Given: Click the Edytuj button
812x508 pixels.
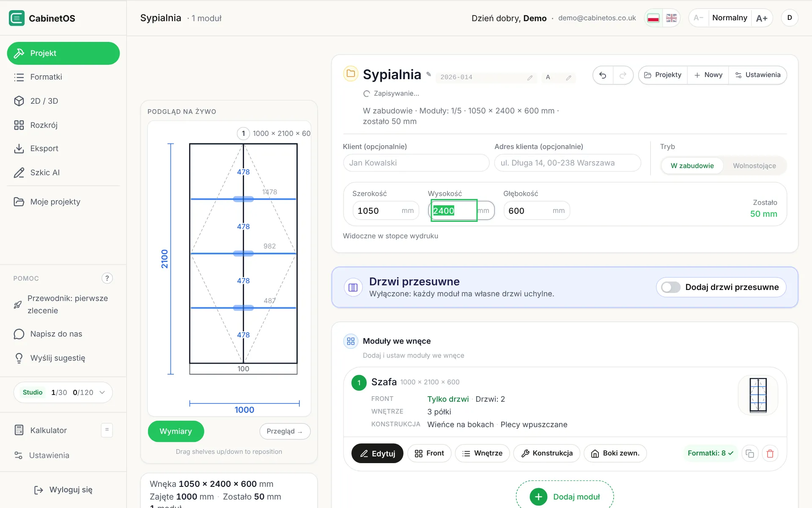Looking at the screenshot, I should tap(377, 453).
